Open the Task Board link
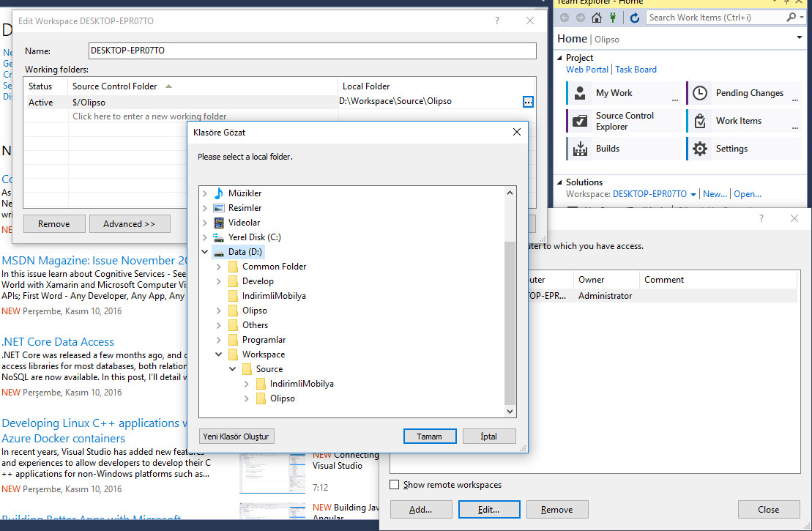The height and width of the screenshot is (531, 812). pos(636,70)
